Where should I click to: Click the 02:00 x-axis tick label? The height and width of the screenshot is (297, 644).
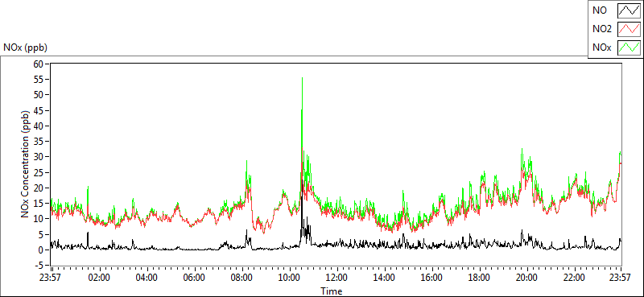(x=99, y=277)
